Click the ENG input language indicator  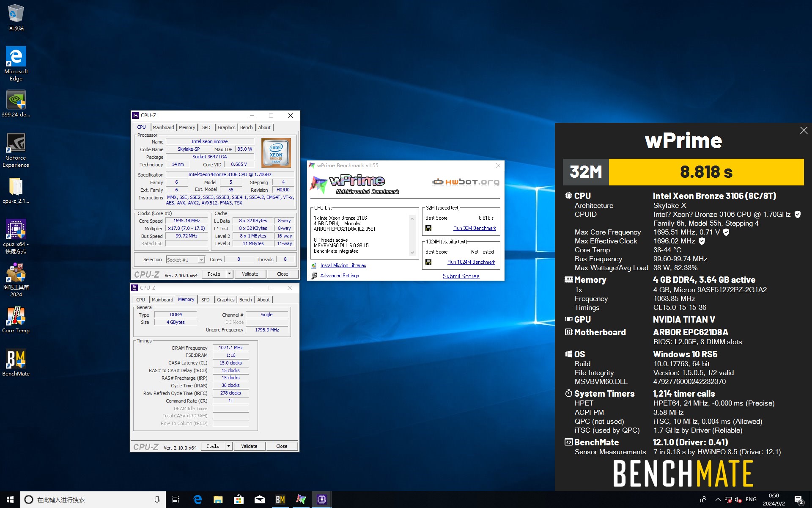[x=751, y=500]
